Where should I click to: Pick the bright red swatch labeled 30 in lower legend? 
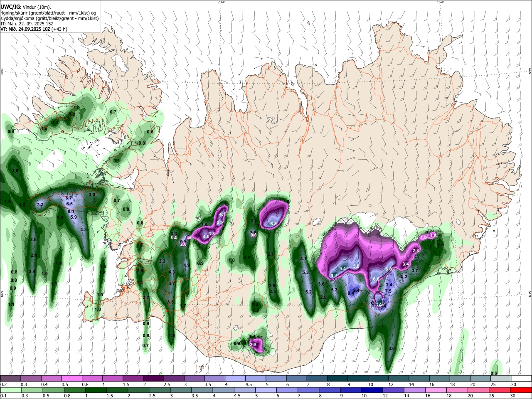pyautogui.click(x=521, y=390)
